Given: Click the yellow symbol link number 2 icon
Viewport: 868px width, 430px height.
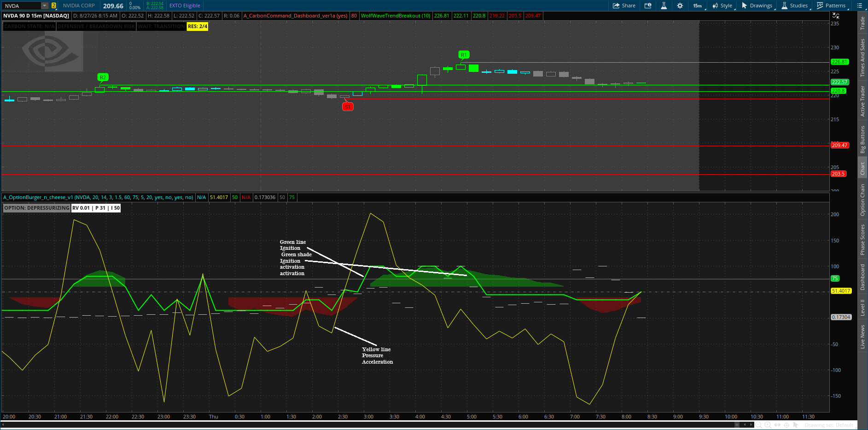Looking at the screenshot, I should tap(54, 6).
